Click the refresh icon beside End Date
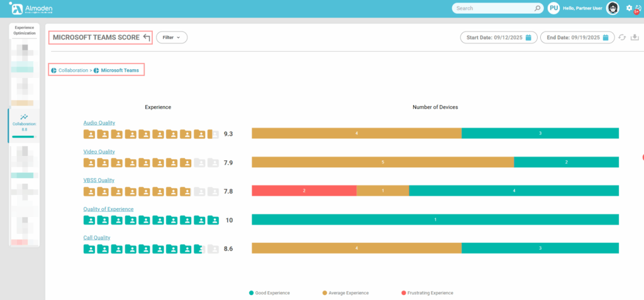This screenshot has width=644, height=300. [x=621, y=38]
